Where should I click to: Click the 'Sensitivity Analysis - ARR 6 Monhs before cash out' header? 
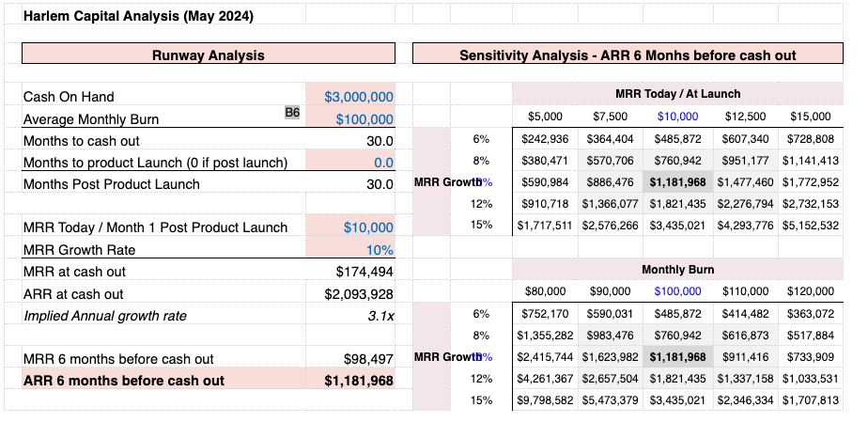point(628,55)
